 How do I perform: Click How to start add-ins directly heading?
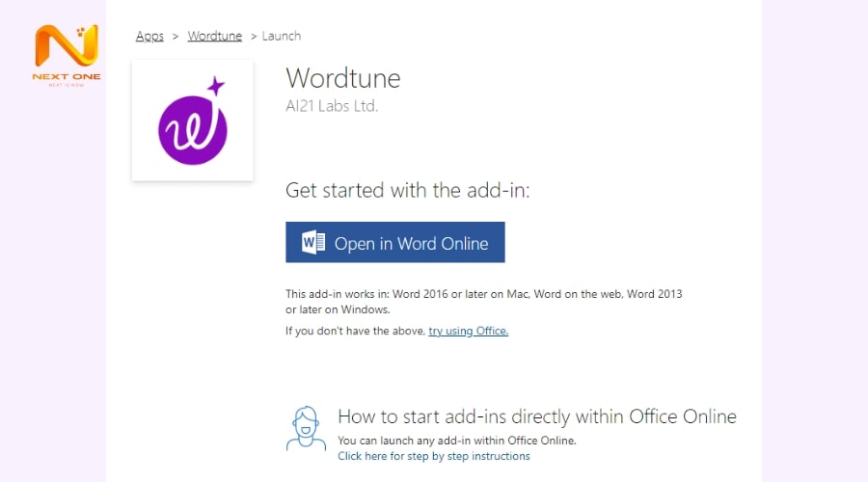pos(537,416)
